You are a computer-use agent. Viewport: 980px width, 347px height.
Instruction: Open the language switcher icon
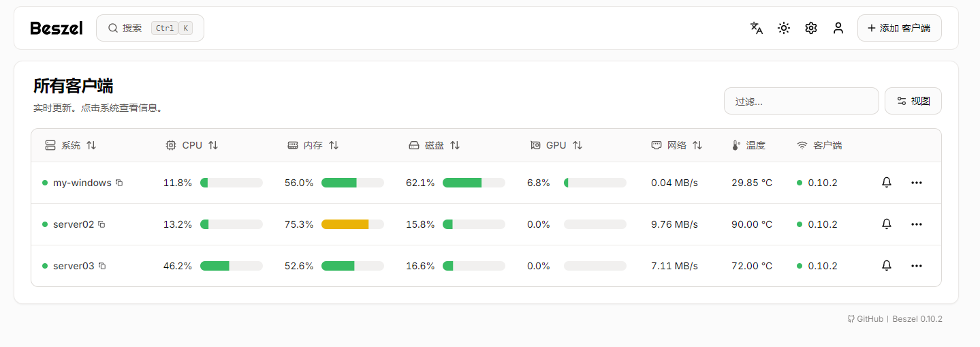756,28
